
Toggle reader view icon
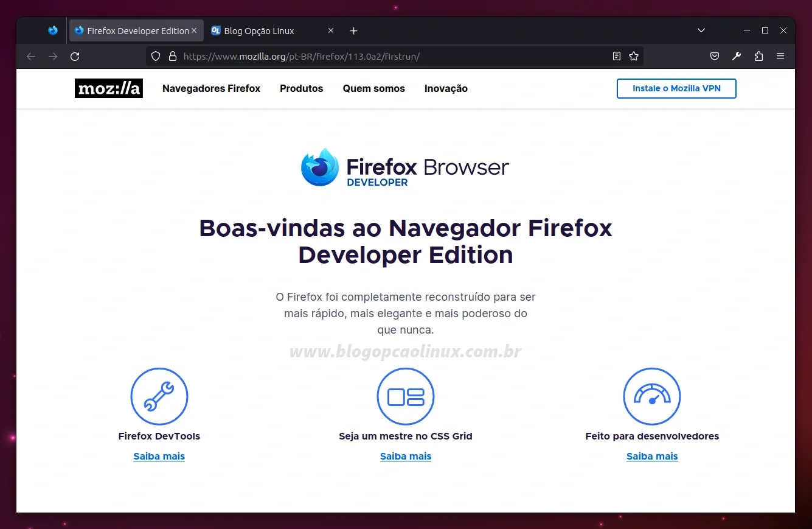point(617,56)
